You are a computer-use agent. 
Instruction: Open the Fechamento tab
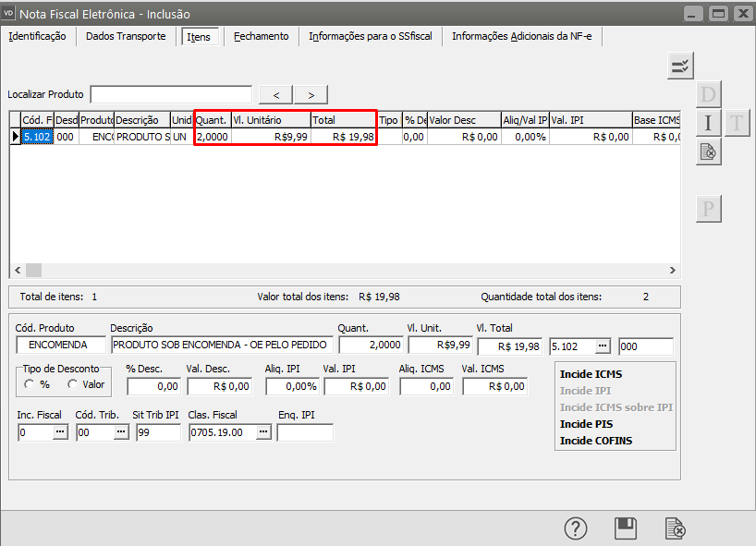click(x=261, y=36)
